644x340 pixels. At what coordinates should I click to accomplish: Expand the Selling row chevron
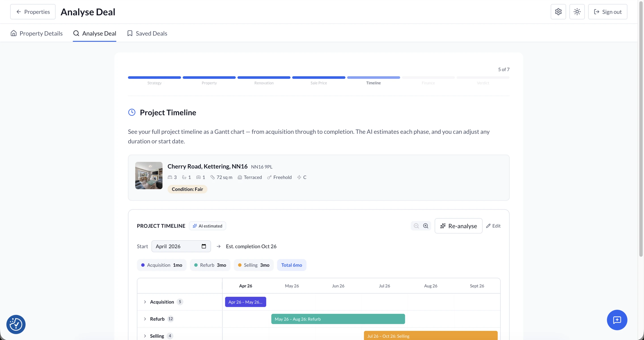pos(145,336)
